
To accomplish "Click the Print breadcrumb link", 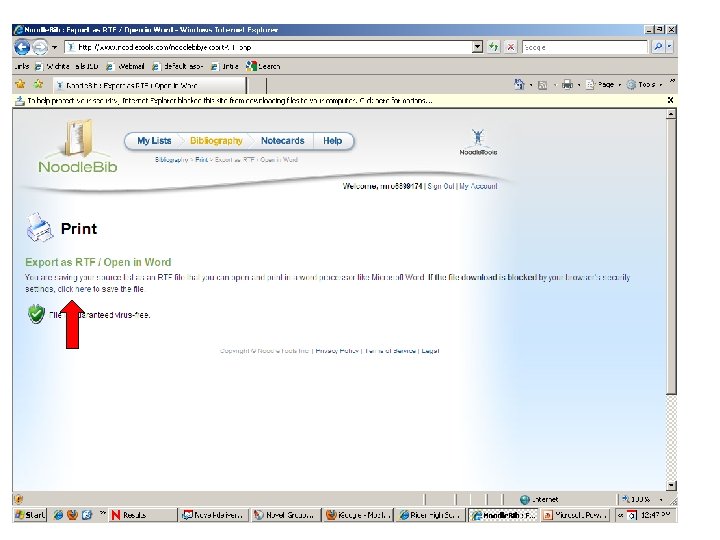I will pyautogui.click(x=201, y=160).
